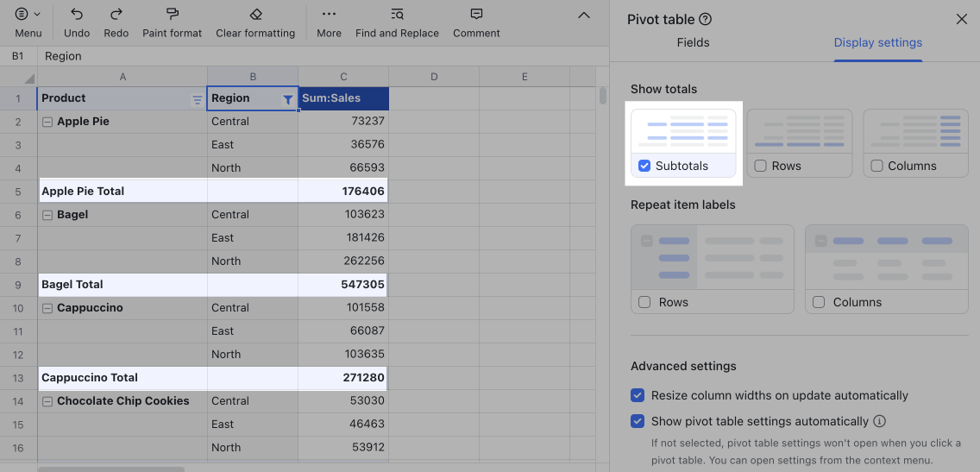This screenshot has height=472, width=980.
Task: Open the More toolbar options
Action: tap(329, 15)
